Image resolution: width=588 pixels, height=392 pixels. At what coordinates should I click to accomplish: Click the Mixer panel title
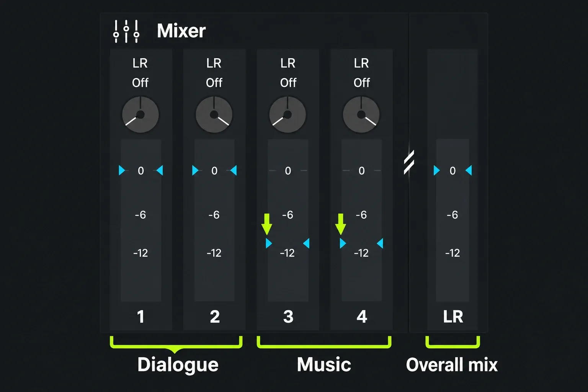pos(181,31)
